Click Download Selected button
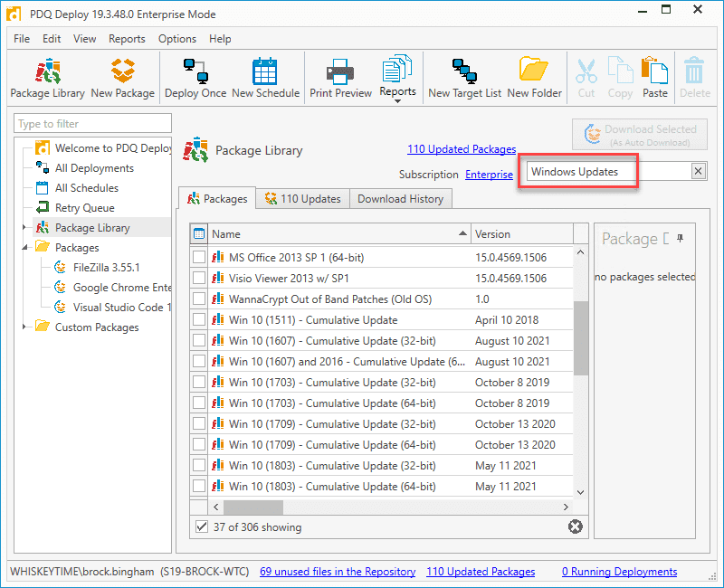Viewport: 724px width, 588px height. click(640, 134)
